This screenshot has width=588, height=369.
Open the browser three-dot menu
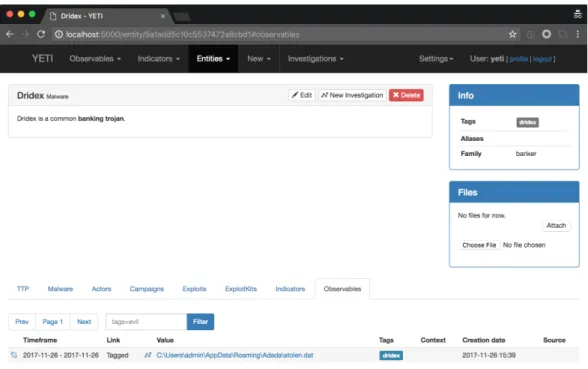pyautogui.click(x=578, y=34)
